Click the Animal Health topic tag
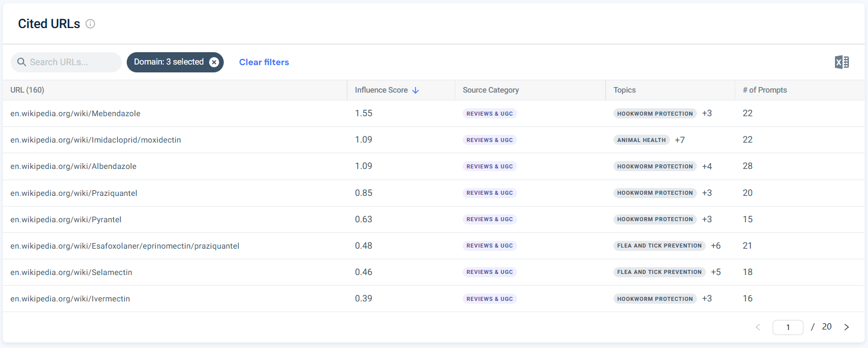 [x=641, y=140]
